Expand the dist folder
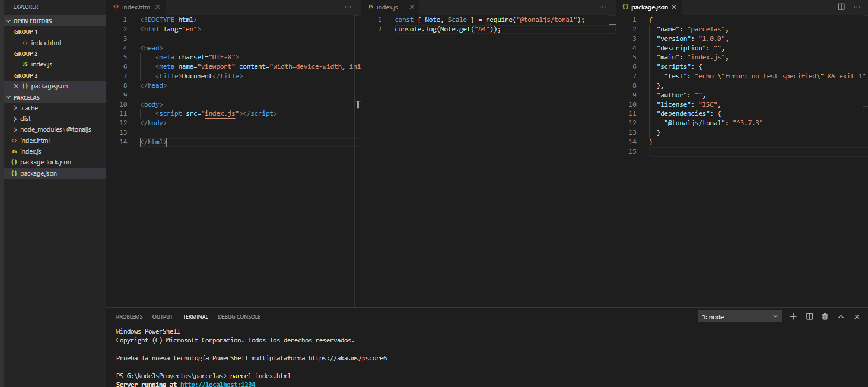The image size is (868, 387). (55, 119)
